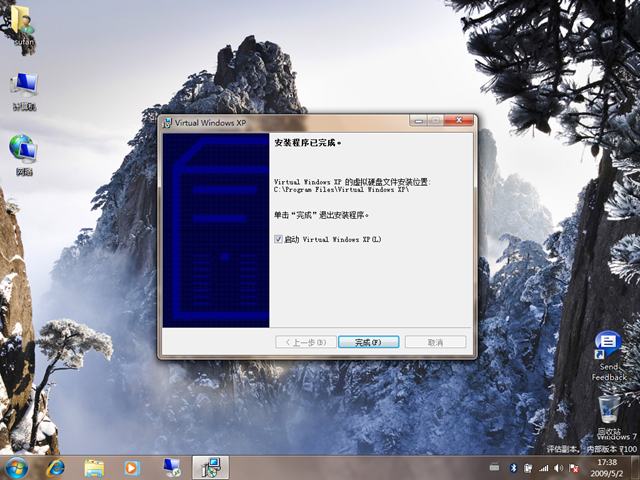This screenshot has height=480, width=640.
Task: Launch Internet Explorer from taskbar
Action: click(x=56, y=468)
